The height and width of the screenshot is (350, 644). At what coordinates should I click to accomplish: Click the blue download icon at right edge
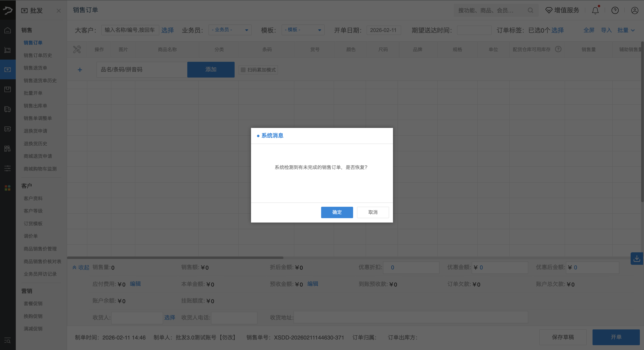coord(637,258)
